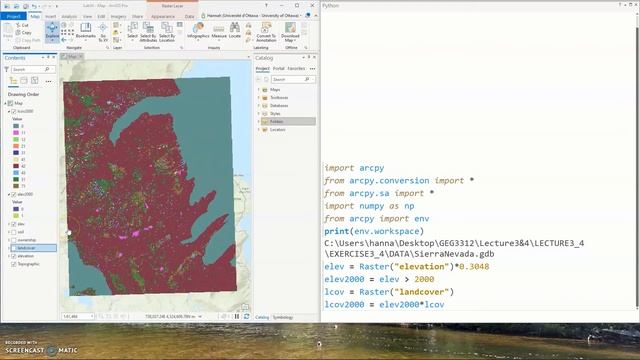Toggle elev2000 layer visibility
The image size is (640, 360).
coord(13,195)
